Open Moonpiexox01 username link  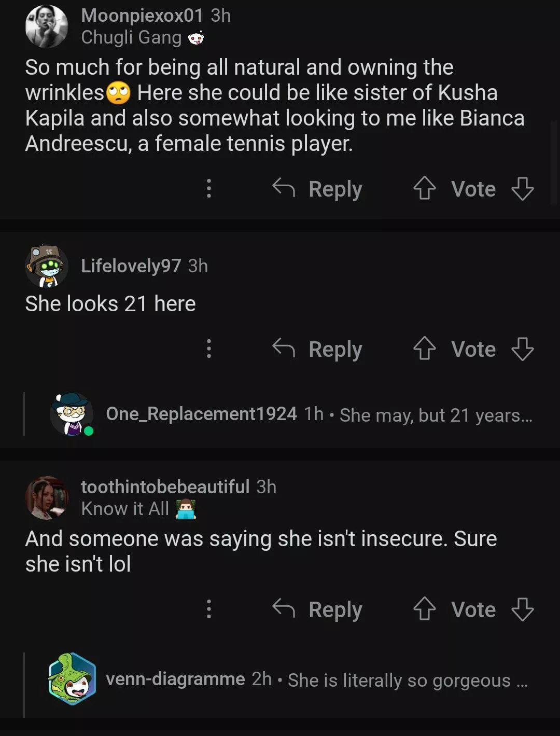[142, 16]
